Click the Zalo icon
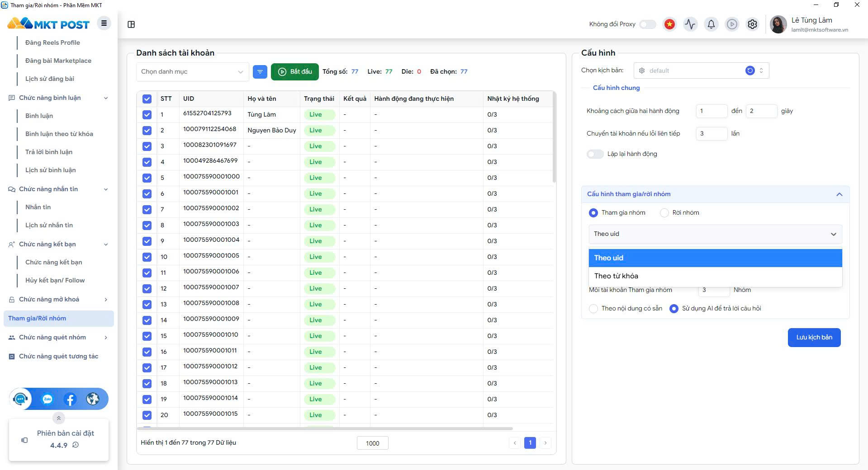868x470 pixels. [47, 399]
